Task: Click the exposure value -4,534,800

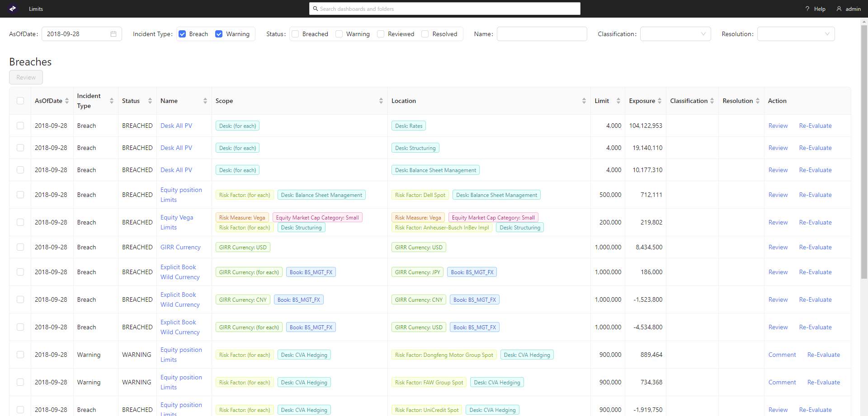Action: pos(648,327)
